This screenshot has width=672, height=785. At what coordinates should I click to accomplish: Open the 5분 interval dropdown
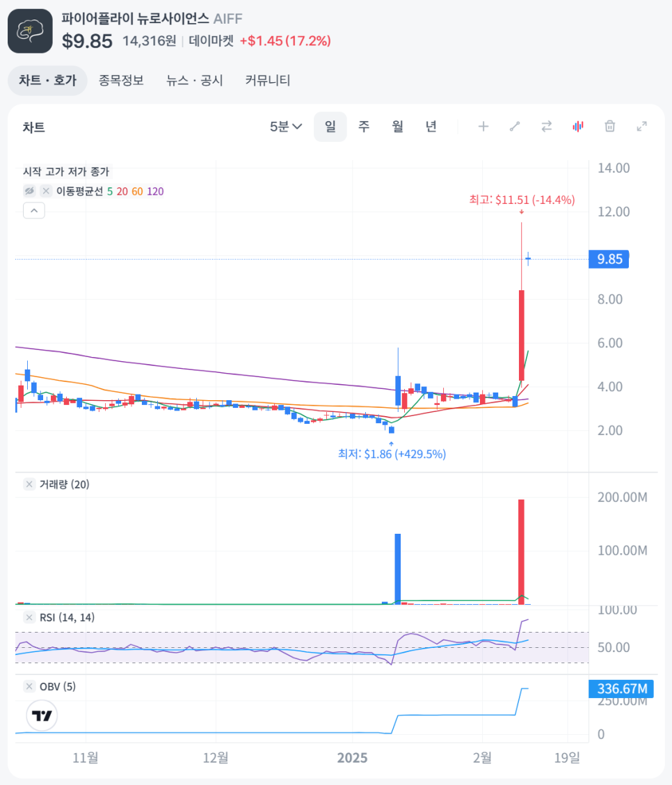[286, 127]
